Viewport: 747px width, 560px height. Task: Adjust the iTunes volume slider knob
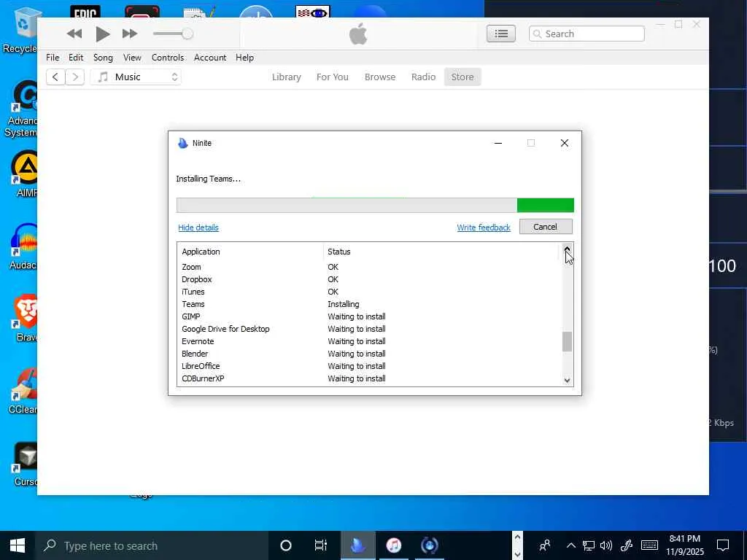(x=187, y=34)
